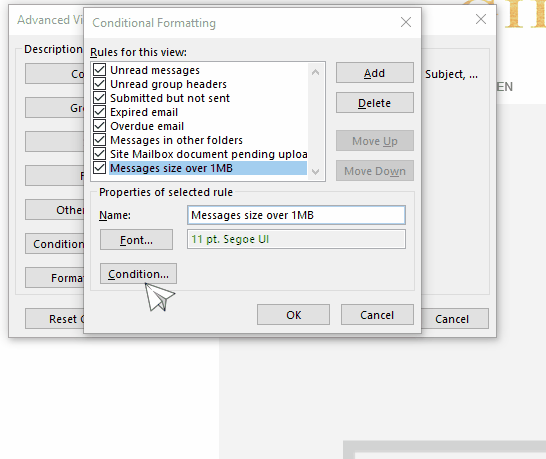546x459 pixels.
Task: Delete the selected rule
Action: coord(375,103)
